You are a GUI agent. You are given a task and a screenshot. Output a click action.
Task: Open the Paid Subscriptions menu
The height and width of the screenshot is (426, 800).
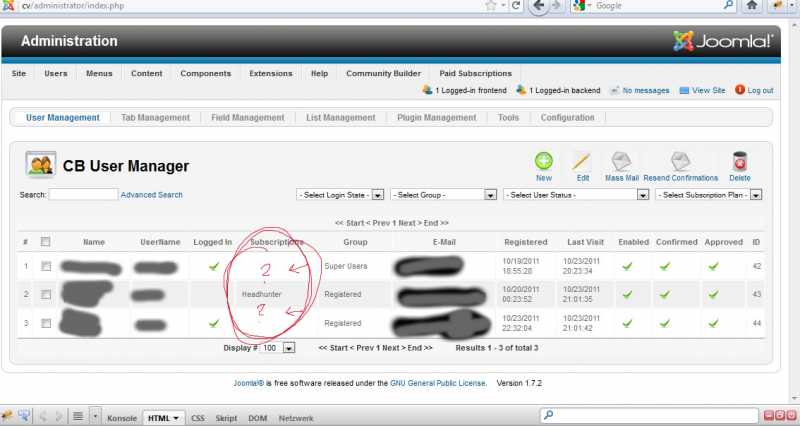point(476,73)
